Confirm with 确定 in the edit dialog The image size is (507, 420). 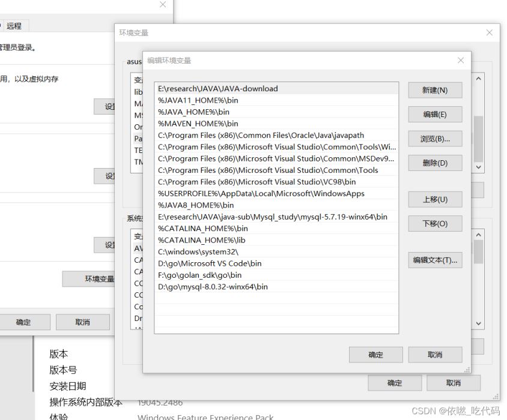click(375, 355)
